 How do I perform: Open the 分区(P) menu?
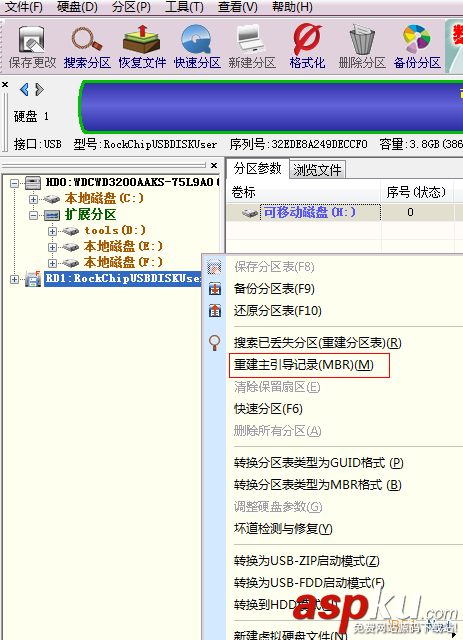pos(131,7)
